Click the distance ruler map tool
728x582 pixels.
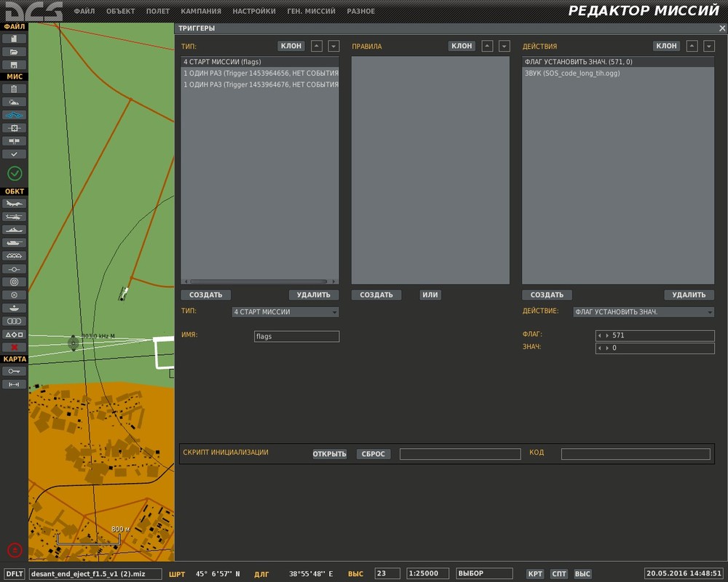(15, 384)
